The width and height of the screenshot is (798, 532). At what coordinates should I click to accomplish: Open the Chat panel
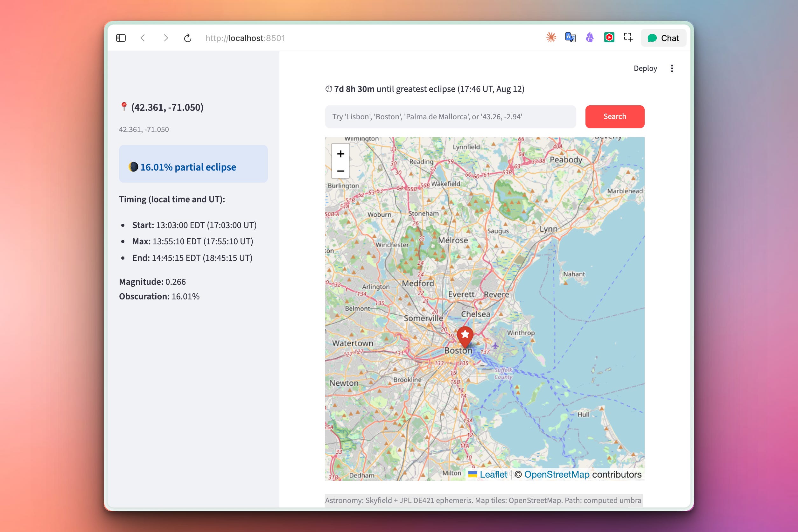(x=663, y=38)
